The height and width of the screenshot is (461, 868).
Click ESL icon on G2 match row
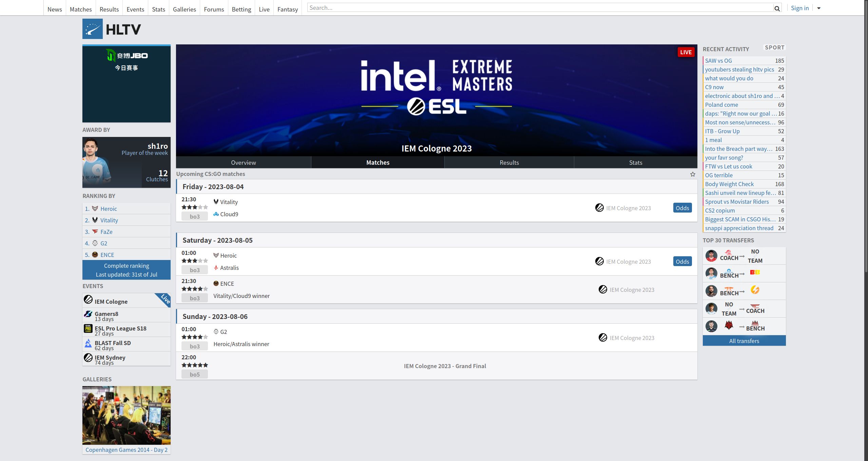[x=603, y=338]
